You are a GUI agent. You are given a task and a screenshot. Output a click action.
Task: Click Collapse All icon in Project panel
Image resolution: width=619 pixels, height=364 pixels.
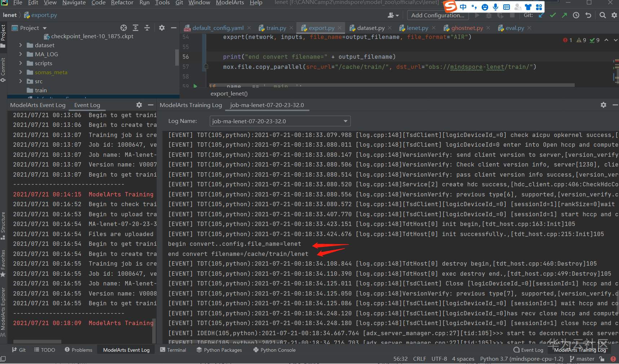coord(147,28)
